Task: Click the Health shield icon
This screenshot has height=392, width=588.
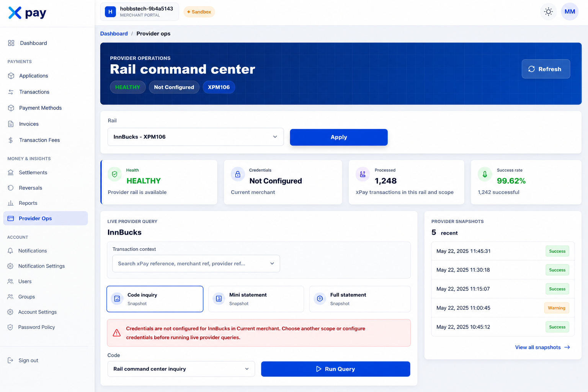Action: pos(114,174)
